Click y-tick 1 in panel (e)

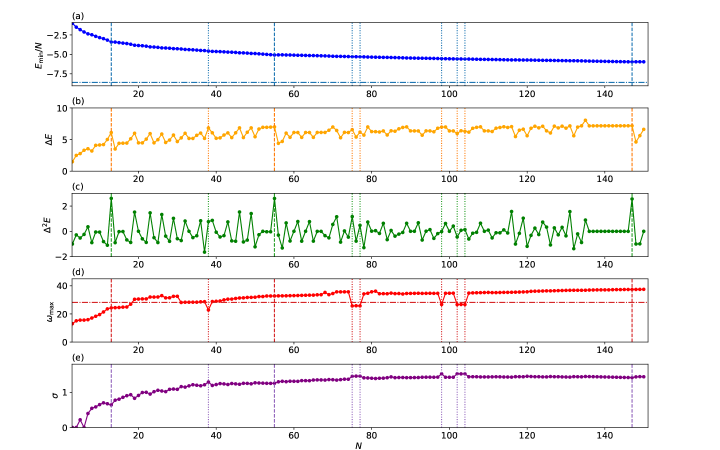(65, 392)
